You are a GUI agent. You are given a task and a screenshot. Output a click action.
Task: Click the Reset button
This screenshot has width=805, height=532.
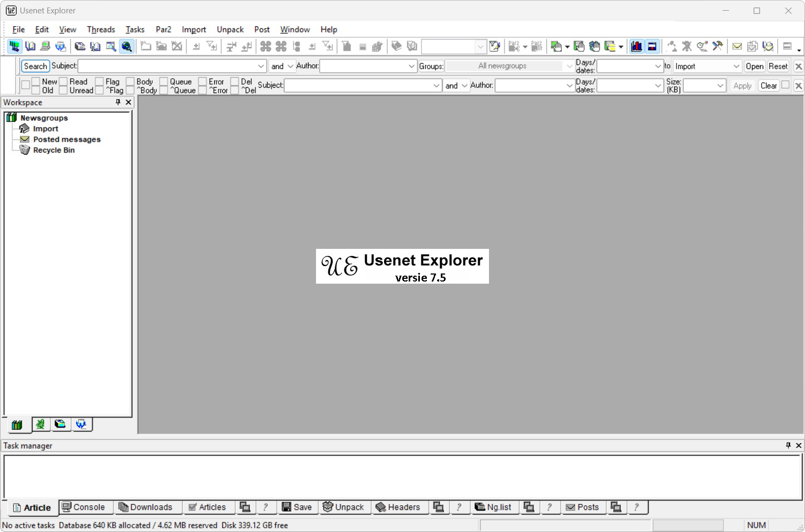pos(778,66)
